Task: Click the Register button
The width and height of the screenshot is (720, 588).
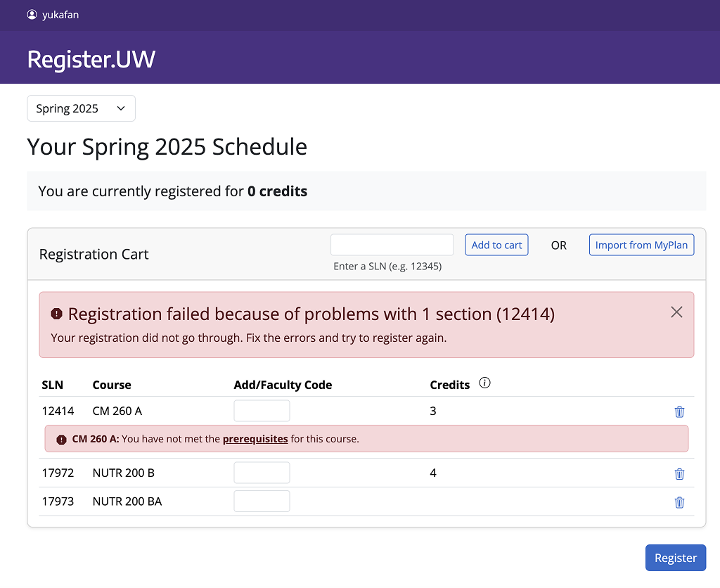Action: coord(676,558)
